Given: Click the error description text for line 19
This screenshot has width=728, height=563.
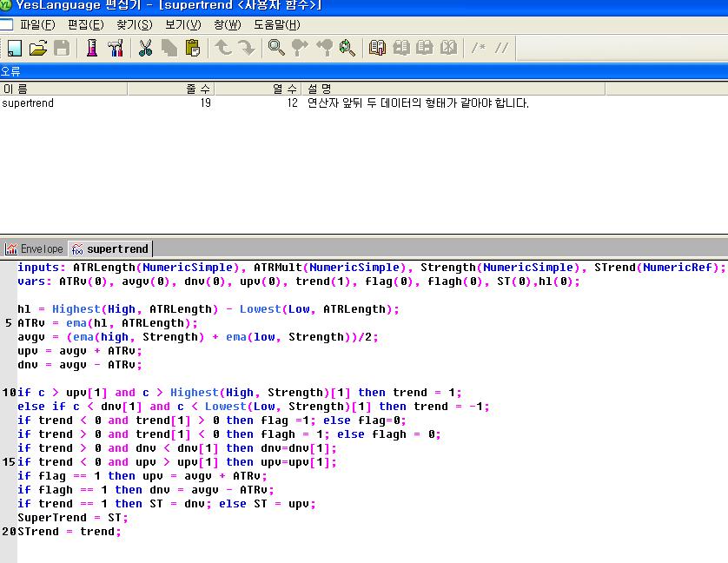Looking at the screenshot, I should point(418,103).
